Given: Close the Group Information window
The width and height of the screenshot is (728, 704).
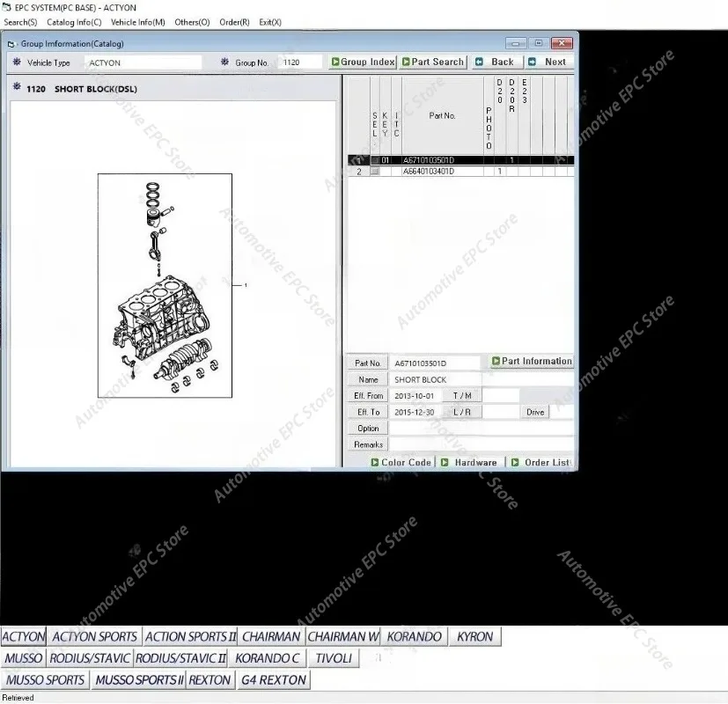Looking at the screenshot, I should click(x=562, y=44).
